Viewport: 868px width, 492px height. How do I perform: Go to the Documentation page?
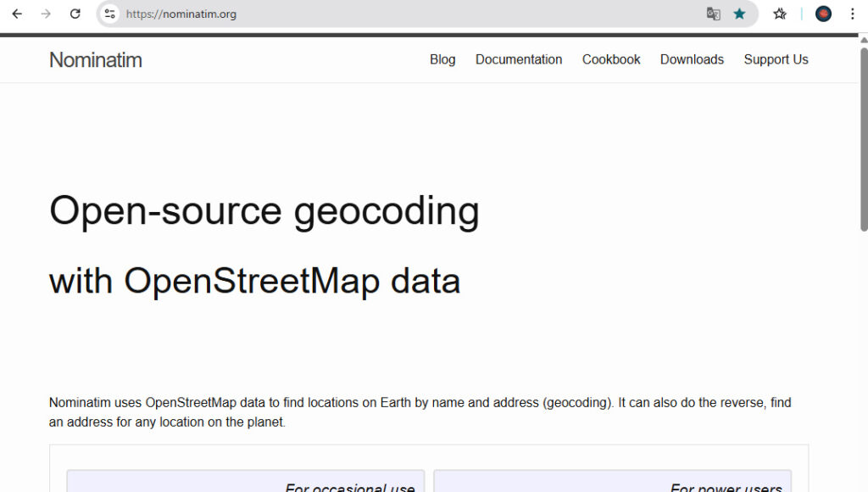519,59
